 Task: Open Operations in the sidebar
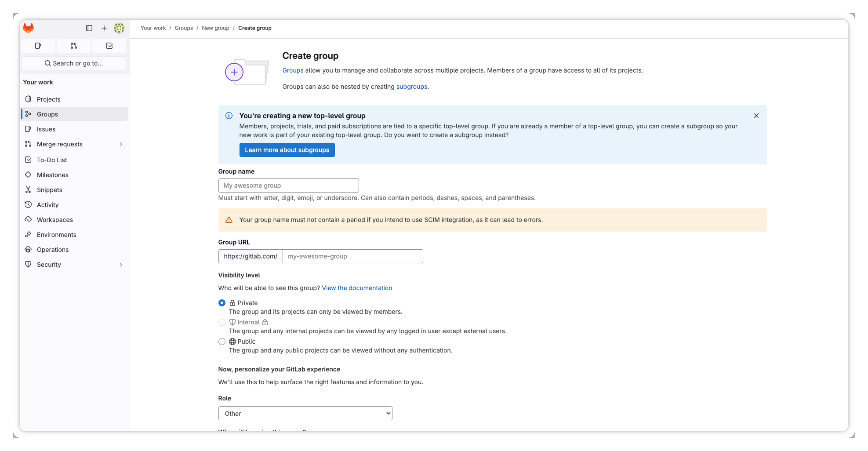pos(75,250)
